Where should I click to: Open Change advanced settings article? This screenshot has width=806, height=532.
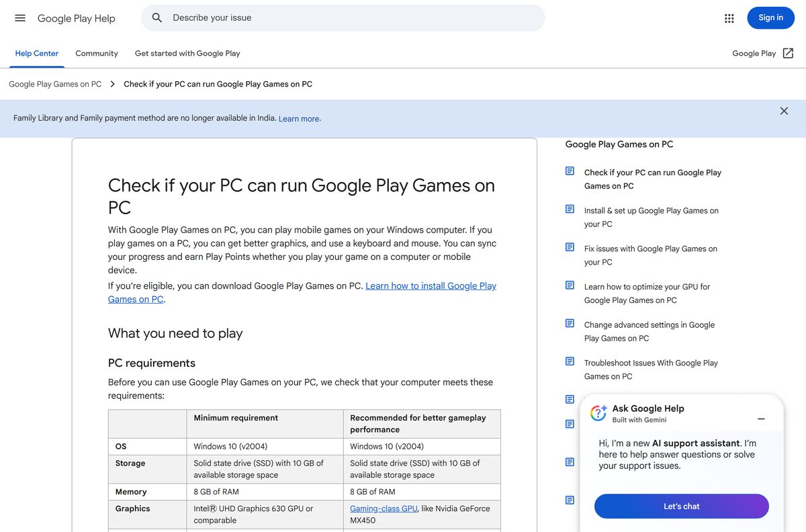tap(650, 331)
